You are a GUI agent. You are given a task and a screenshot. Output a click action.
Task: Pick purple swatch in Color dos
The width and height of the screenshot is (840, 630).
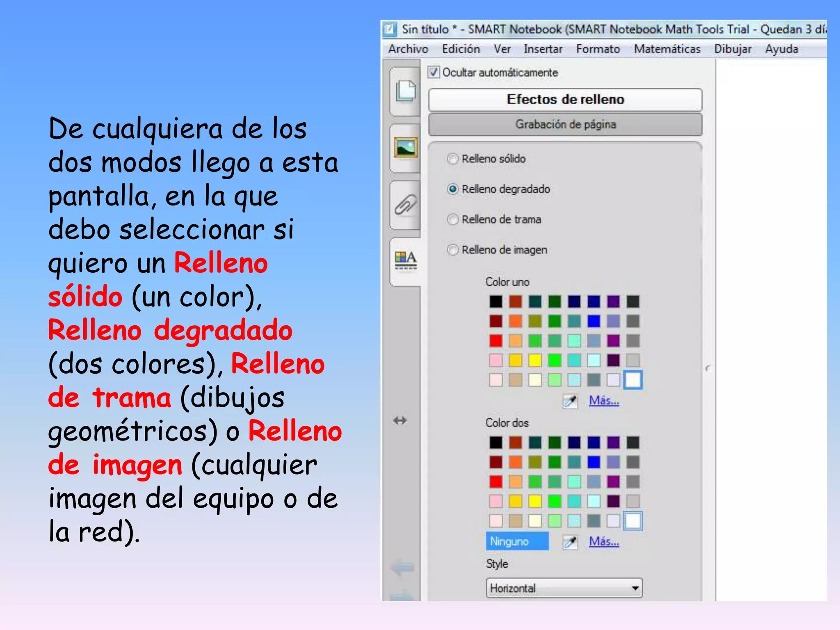613,482
